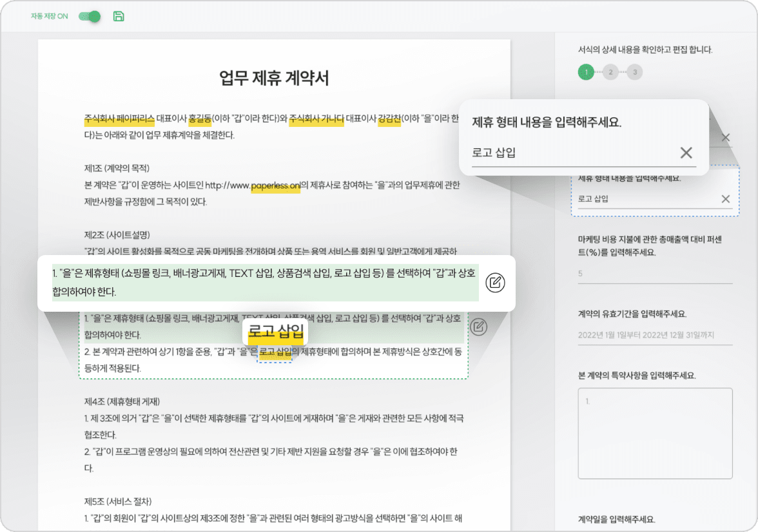Viewport: 758px width, 532px height.
Task: Click the 특약사항 large text area
Action: [x=655, y=433]
